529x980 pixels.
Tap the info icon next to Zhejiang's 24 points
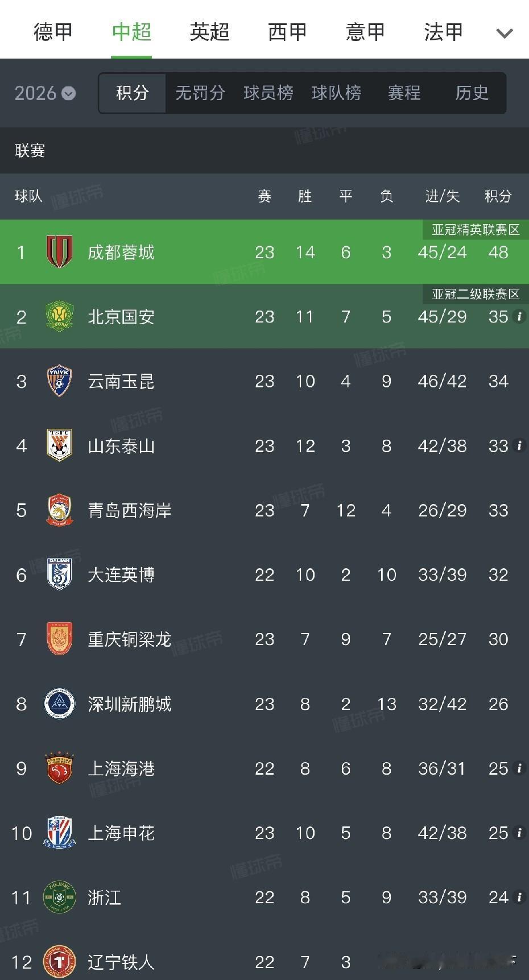click(x=519, y=897)
